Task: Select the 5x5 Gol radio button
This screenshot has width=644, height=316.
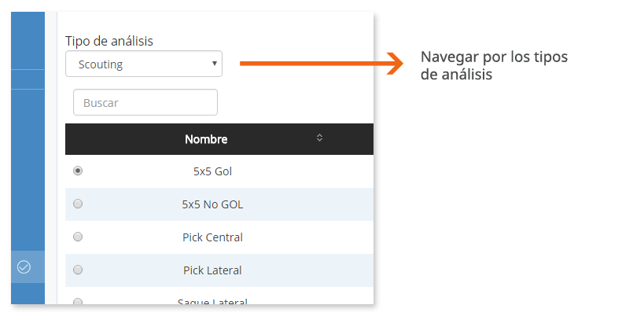Action: coord(78,171)
